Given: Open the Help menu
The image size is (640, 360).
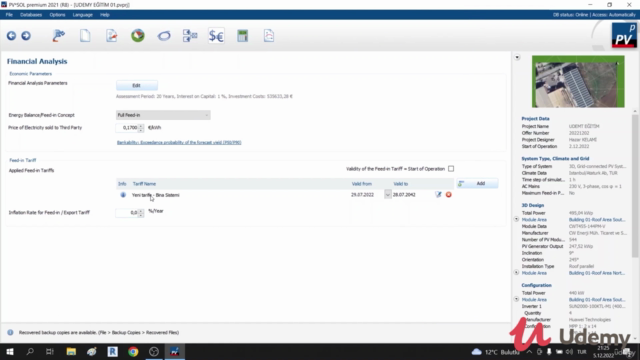Looking at the screenshot, I should 105,15.
